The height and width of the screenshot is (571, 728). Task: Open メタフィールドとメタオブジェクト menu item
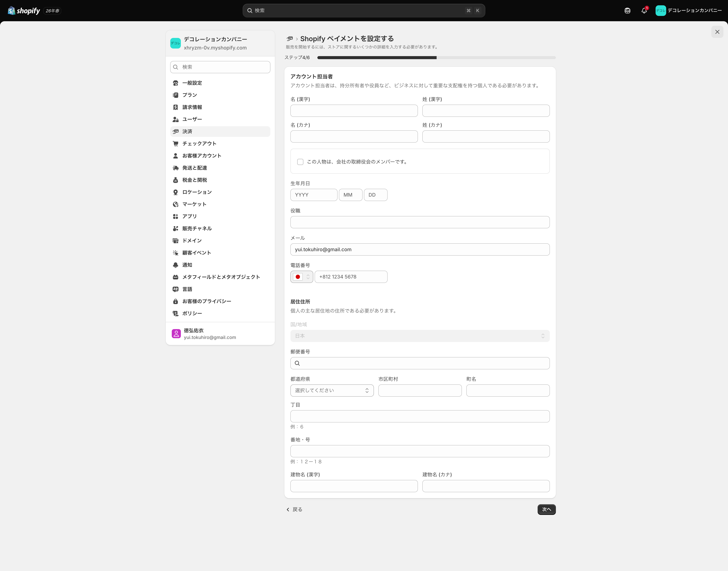(x=220, y=277)
